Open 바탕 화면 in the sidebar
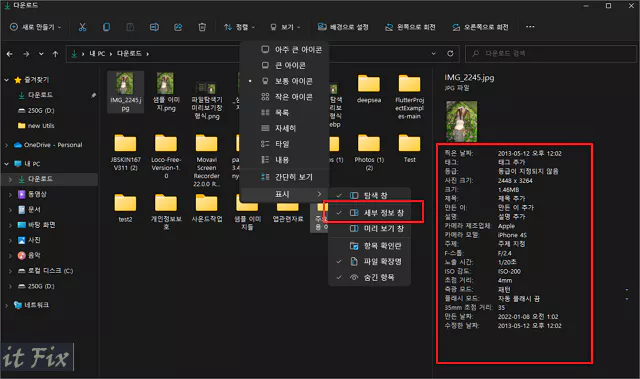This screenshot has width=640, height=379. pyautogui.click(x=36, y=225)
